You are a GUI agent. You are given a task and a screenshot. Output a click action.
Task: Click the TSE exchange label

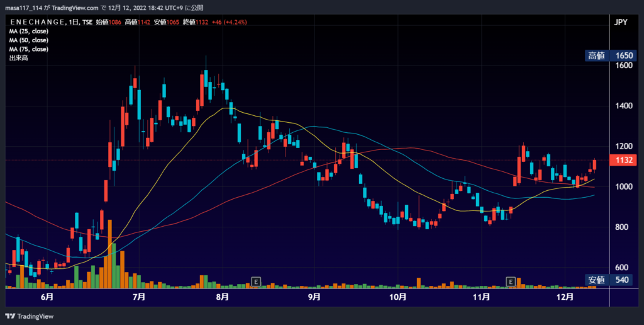click(87, 22)
